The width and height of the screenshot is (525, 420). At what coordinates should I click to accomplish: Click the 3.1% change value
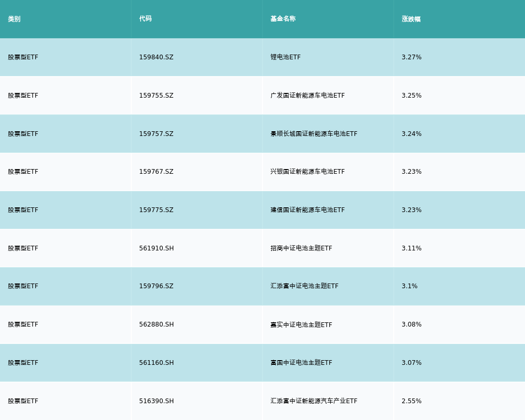coord(409,286)
